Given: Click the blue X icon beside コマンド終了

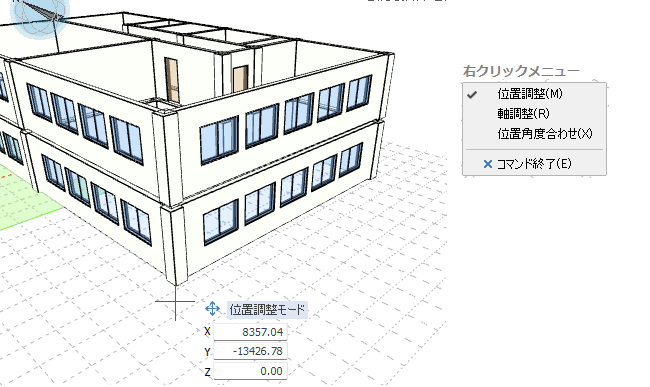Looking at the screenshot, I should (x=488, y=164).
